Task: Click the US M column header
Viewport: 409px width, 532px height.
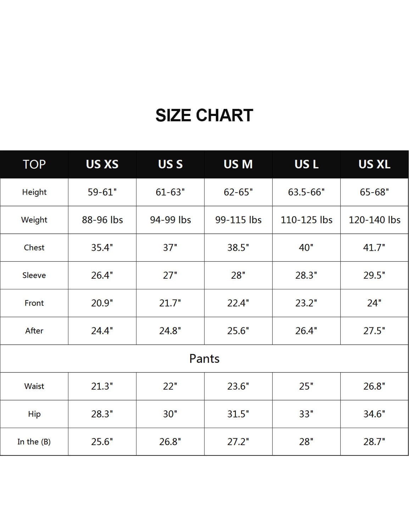Action: coord(238,164)
